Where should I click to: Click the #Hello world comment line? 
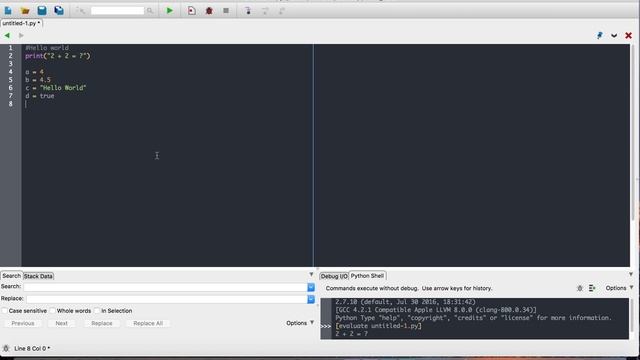(x=47, y=48)
